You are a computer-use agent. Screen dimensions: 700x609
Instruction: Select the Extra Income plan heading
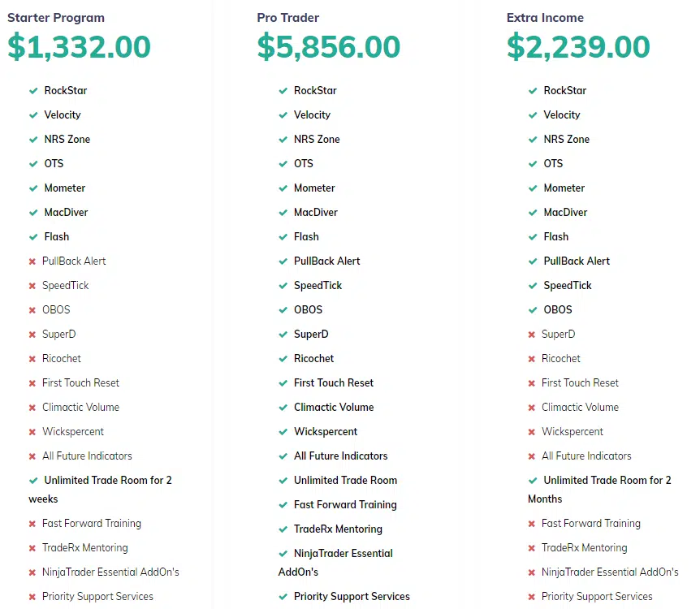pos(545,18)
